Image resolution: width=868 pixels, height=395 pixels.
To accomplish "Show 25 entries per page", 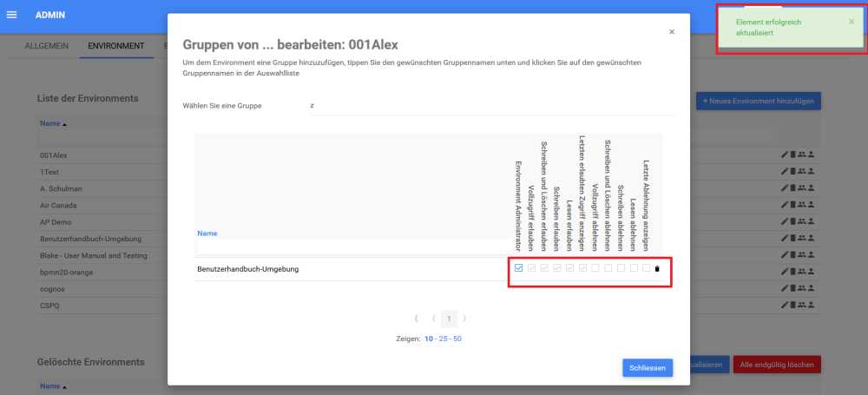I will point(444,339).
